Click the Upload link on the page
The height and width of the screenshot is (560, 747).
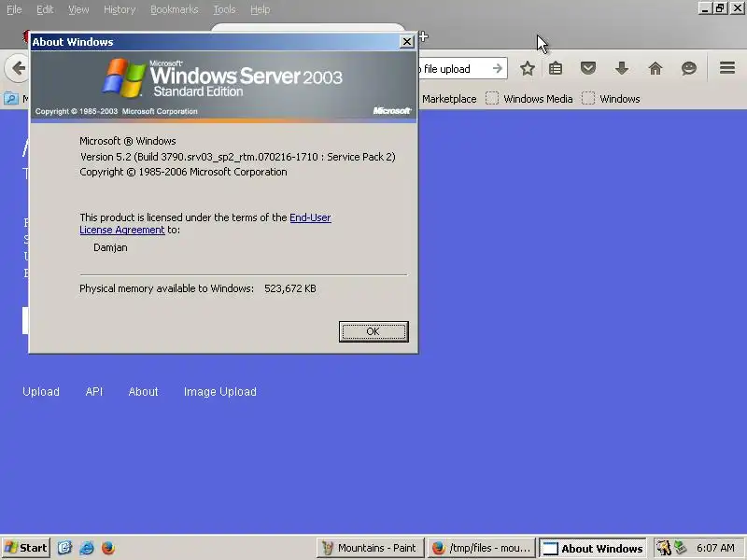pos(41,391)
